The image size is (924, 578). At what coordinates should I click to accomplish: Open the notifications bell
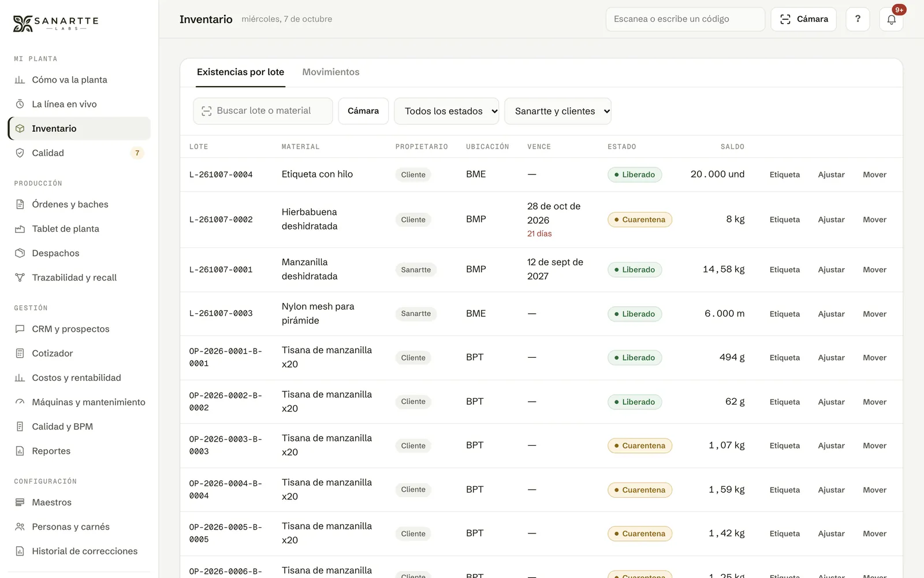pos(891,19)
